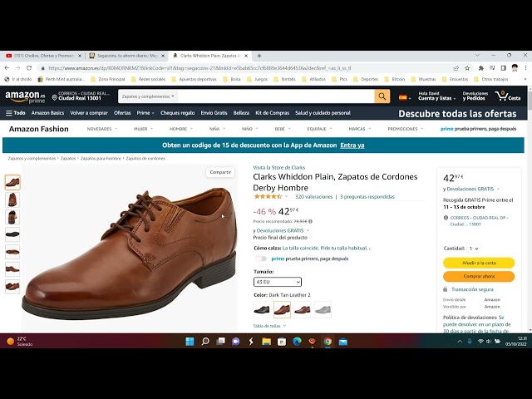Open Visita la Store de Clarks link
Screen dimensions: 532x399
point(279,168)
